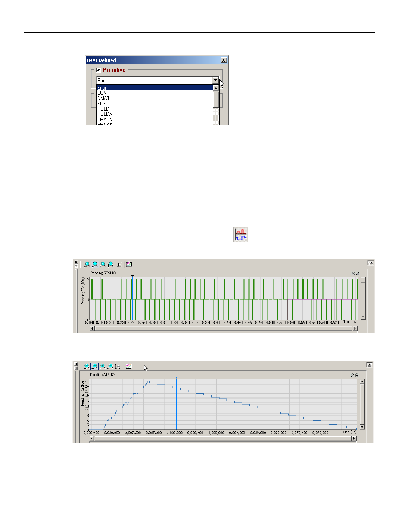Click third zoom icon in ATA graph toolbar

pos(103,367)
